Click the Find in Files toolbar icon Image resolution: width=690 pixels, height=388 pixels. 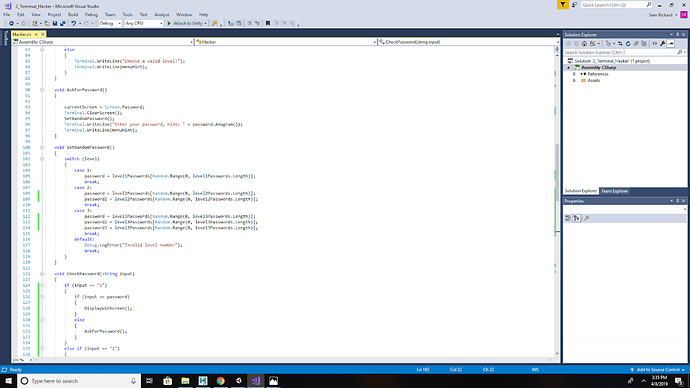pos(214,23)
